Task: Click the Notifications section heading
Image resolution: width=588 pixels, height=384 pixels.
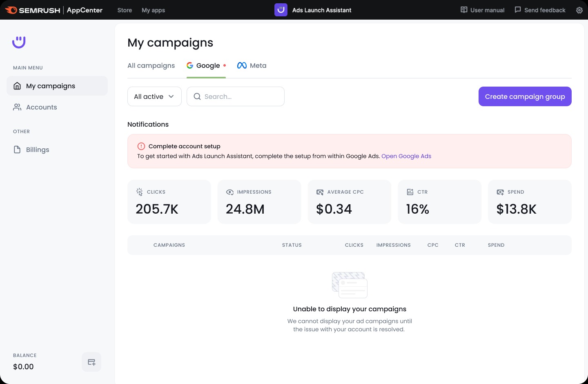Action: tap(148, 125)
